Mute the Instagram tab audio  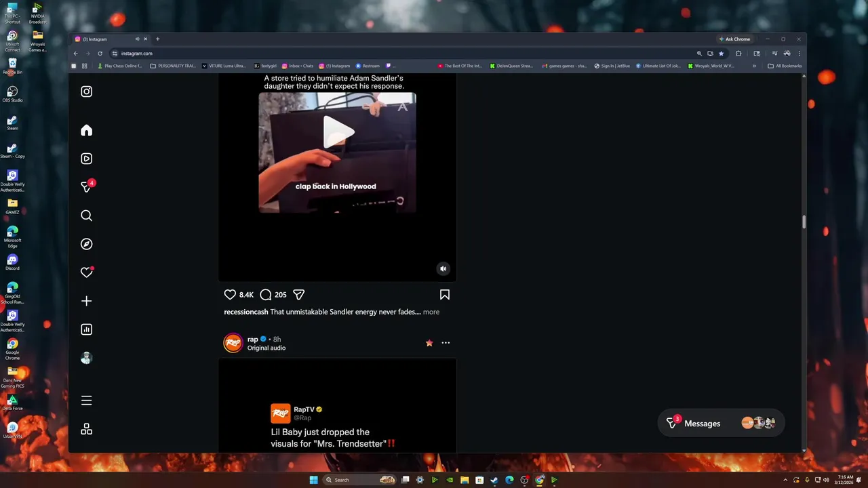[x=137, y=39]
